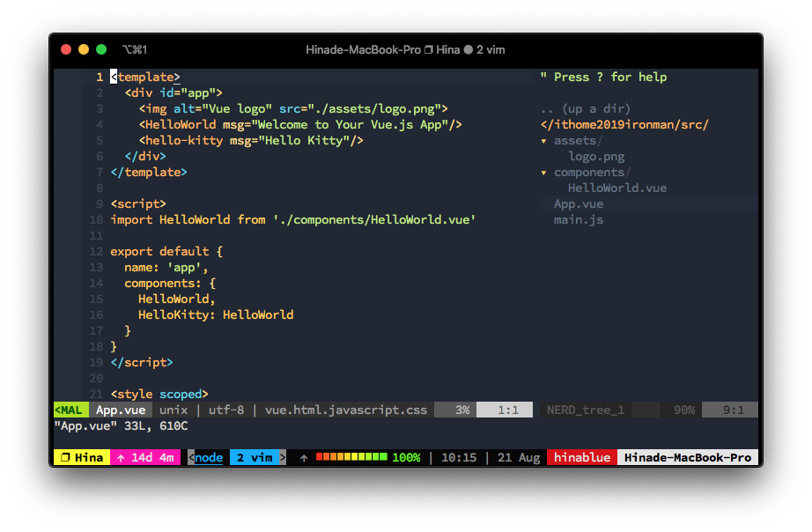Click the NORMAL mode indicator in statusline
The height and width of the screenshot is (532, 812).
click(71, 410)
